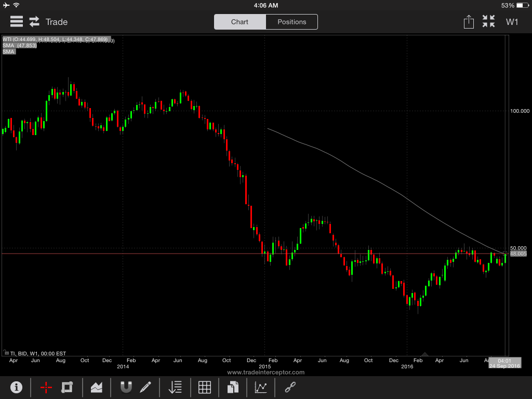Tap the lock icon beside TI, BID label
Image resolution: width=532 pixels, height=399 pixels.
point(6,353)
